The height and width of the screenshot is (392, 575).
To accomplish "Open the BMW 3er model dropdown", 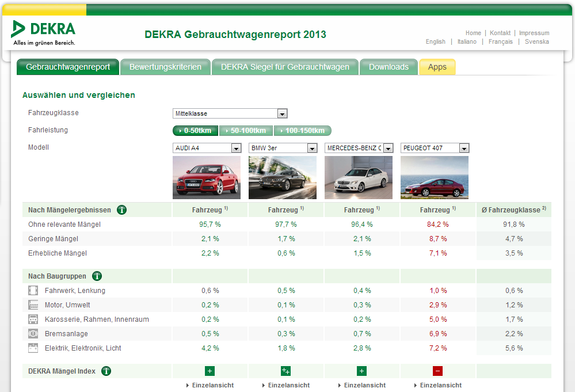I will [x=283, y=148].
